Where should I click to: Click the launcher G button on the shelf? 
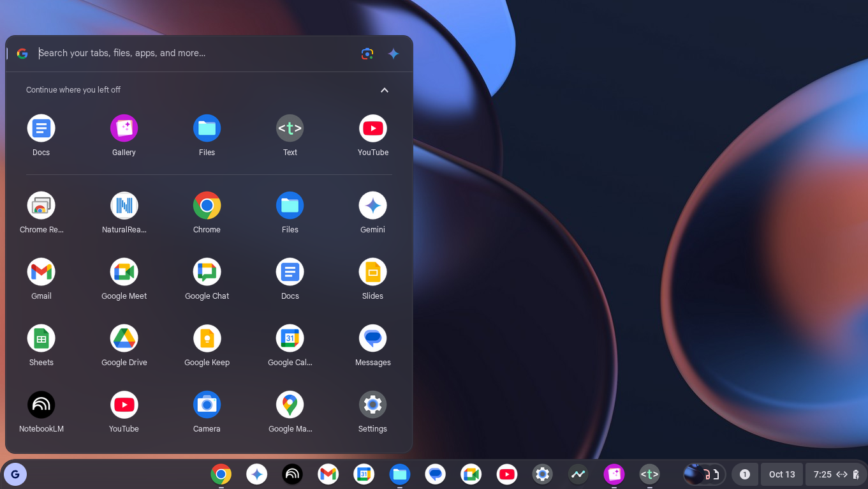tap(15, 474)
